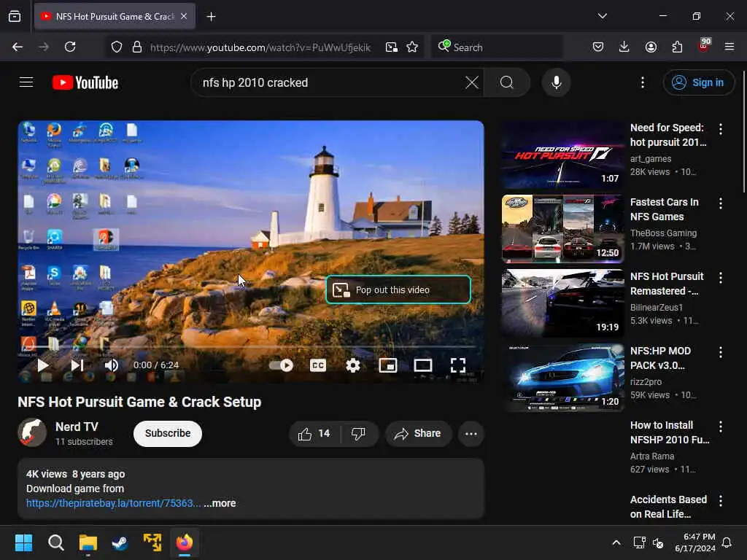747x560 pixels.
Task: Dislike the video
Action: point(358,433)
